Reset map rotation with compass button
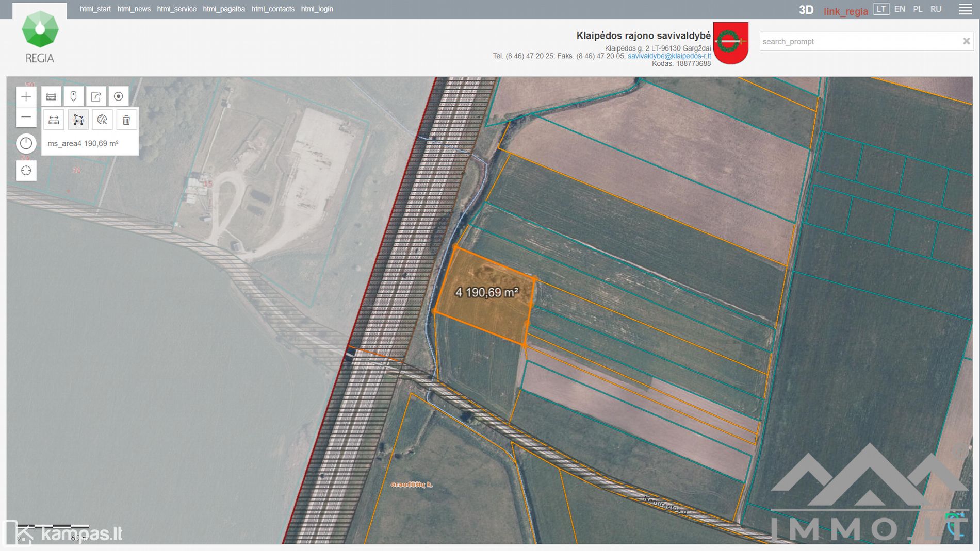The image size is (980, 551). (x=26, y=143)
